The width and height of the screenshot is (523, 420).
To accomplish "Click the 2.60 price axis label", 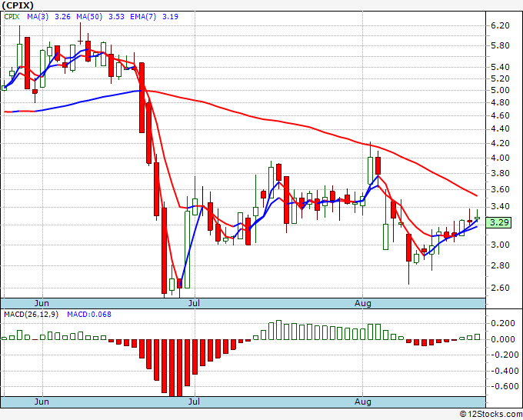I will 500,288.
